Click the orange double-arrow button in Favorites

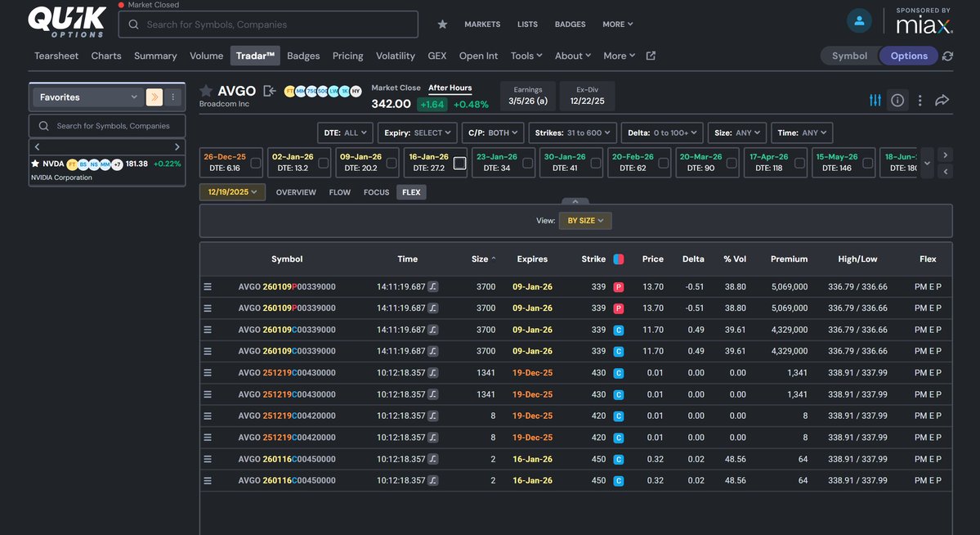(154, 97)
